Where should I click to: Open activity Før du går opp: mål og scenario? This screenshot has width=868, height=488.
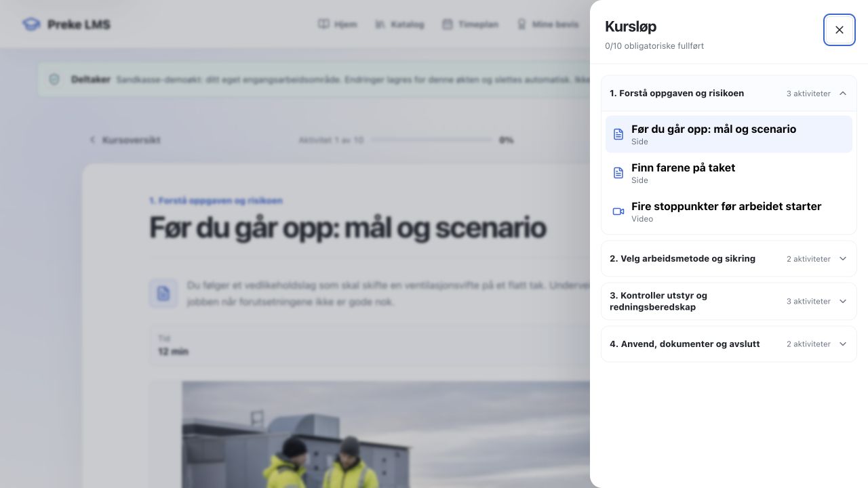728,134
